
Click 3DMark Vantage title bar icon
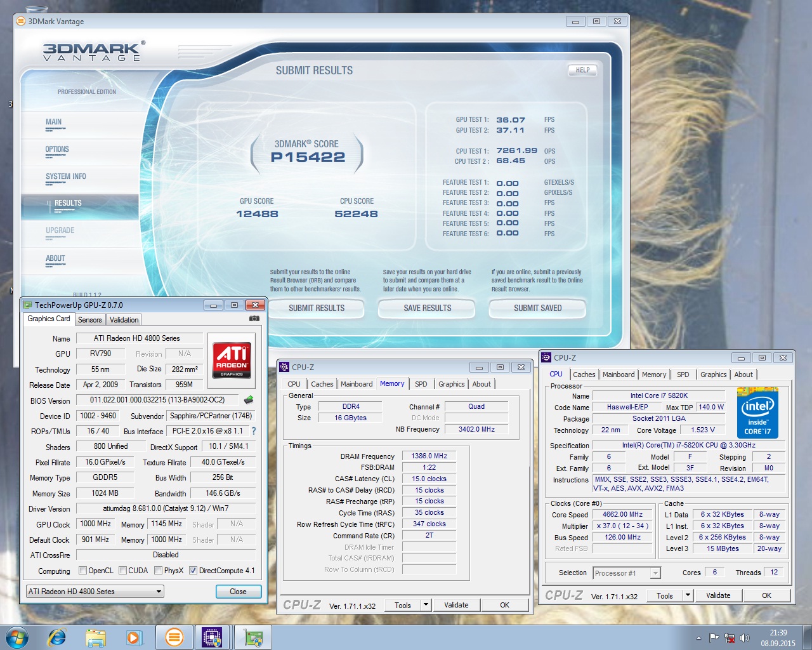(x=21, y=21)
